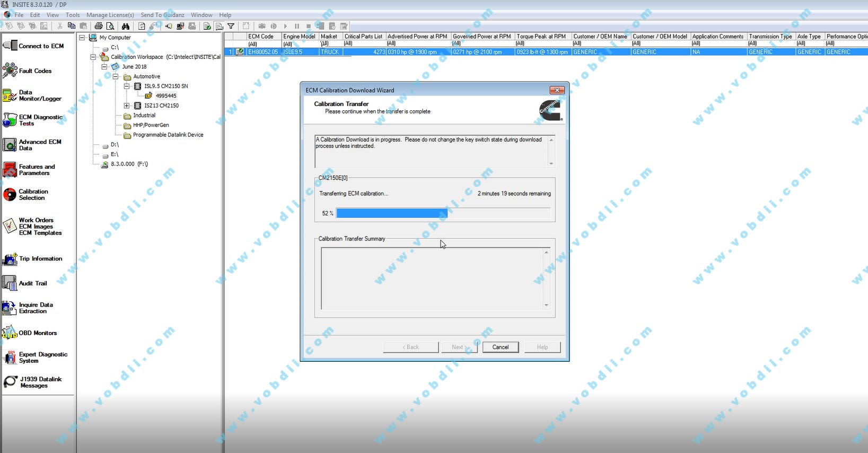This screenshot has width=868, height=453.
Task: Open the Fault Codes view
Action: pyautogui.click(x=28, y=71)
